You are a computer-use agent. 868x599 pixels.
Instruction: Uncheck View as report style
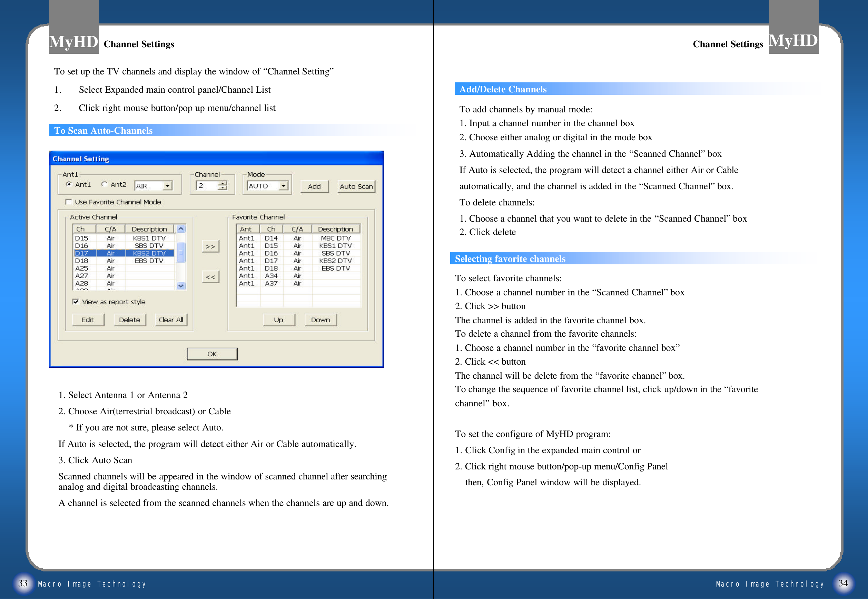click(76, 302)
